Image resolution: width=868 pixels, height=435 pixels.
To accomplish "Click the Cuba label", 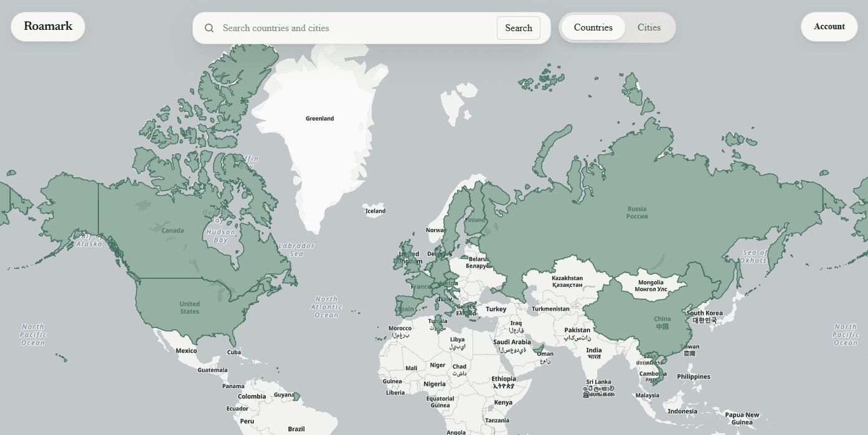I will coord(234,352).
